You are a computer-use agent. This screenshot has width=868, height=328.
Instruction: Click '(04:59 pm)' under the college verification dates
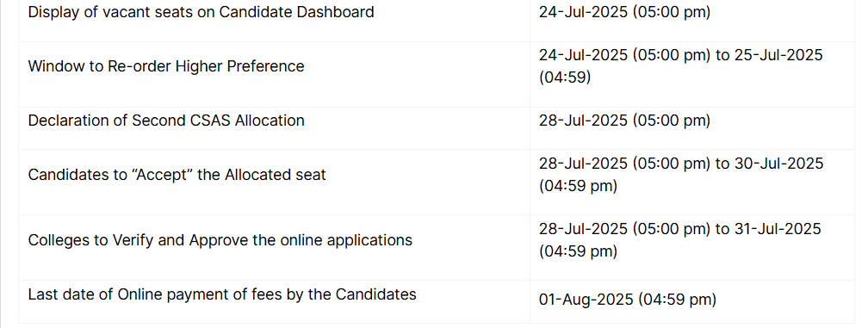point(578,251)
